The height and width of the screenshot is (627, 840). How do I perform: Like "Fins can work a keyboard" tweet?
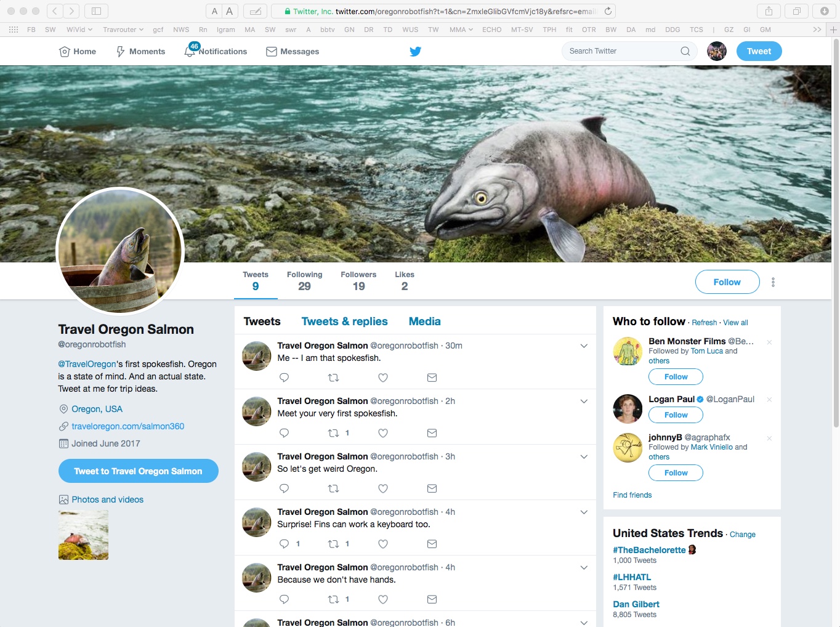coord(383,544)
